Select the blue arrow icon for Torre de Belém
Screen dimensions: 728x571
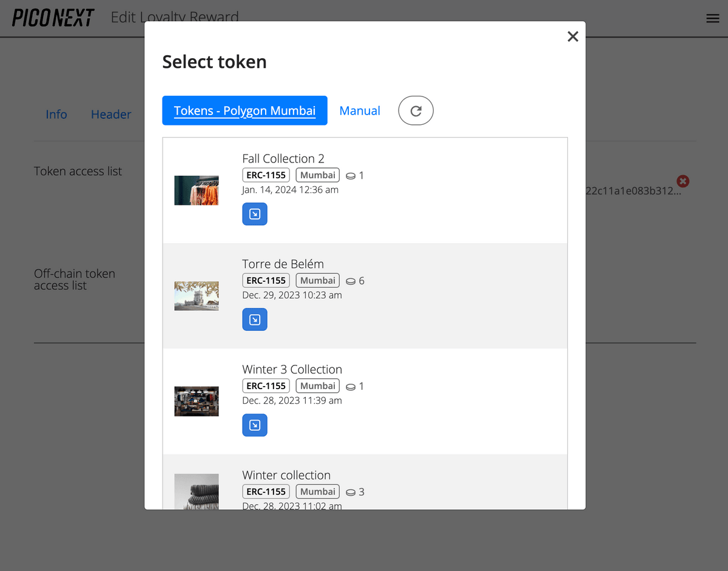tap(254, 319)
